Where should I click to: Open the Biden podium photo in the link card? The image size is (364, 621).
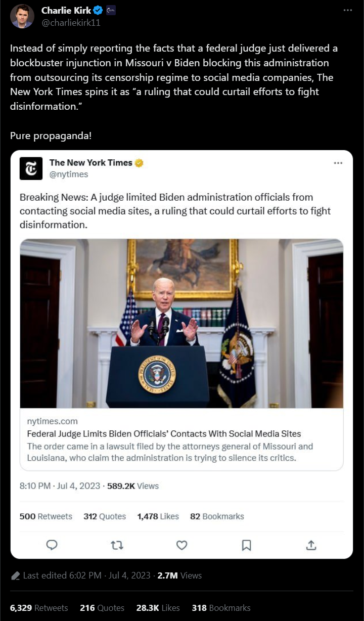pyautogui.click(x=181, y=324)
